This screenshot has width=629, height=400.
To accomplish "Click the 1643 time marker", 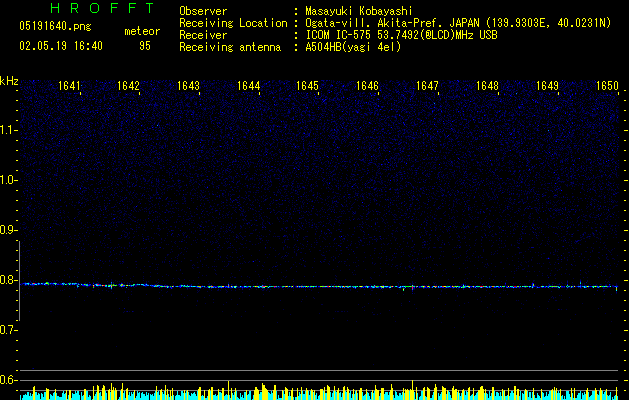I will coord(189,86).
